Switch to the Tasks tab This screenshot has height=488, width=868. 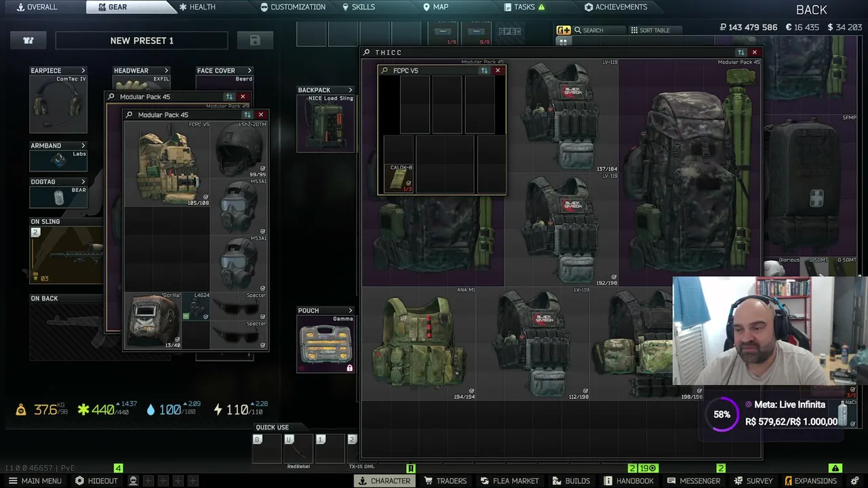pos(525,7)
